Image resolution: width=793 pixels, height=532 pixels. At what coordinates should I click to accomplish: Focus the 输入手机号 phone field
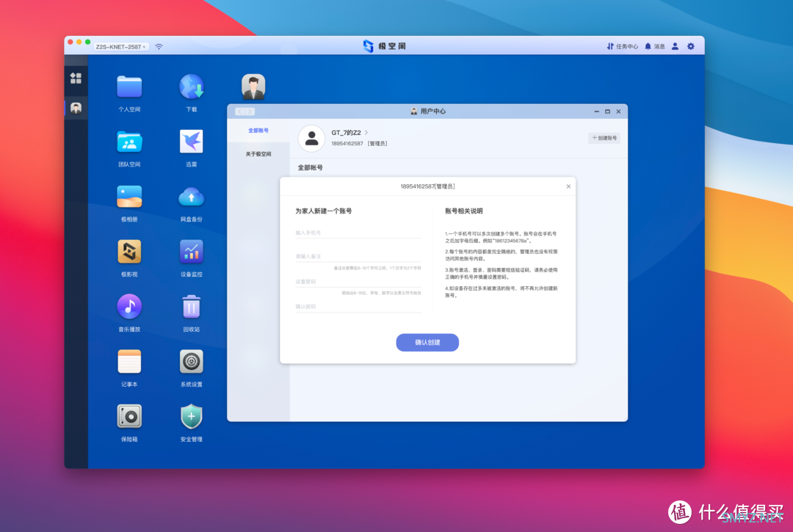(x=358, y=233)
